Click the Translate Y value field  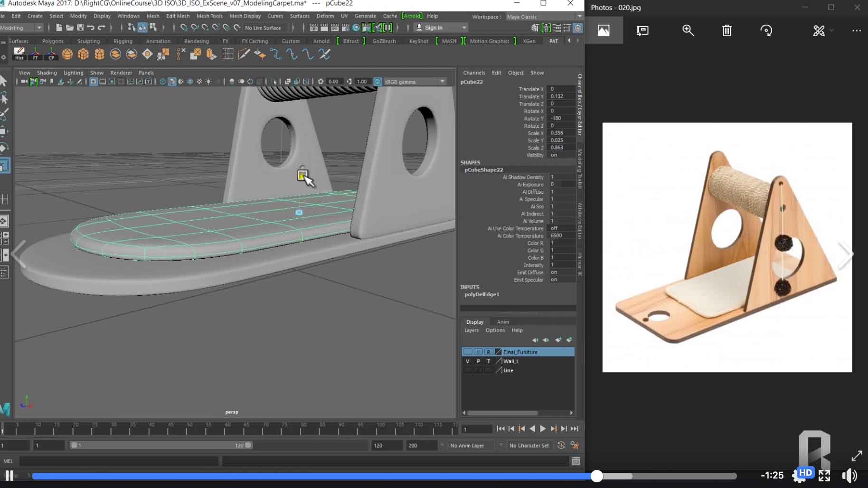(561, 96)
